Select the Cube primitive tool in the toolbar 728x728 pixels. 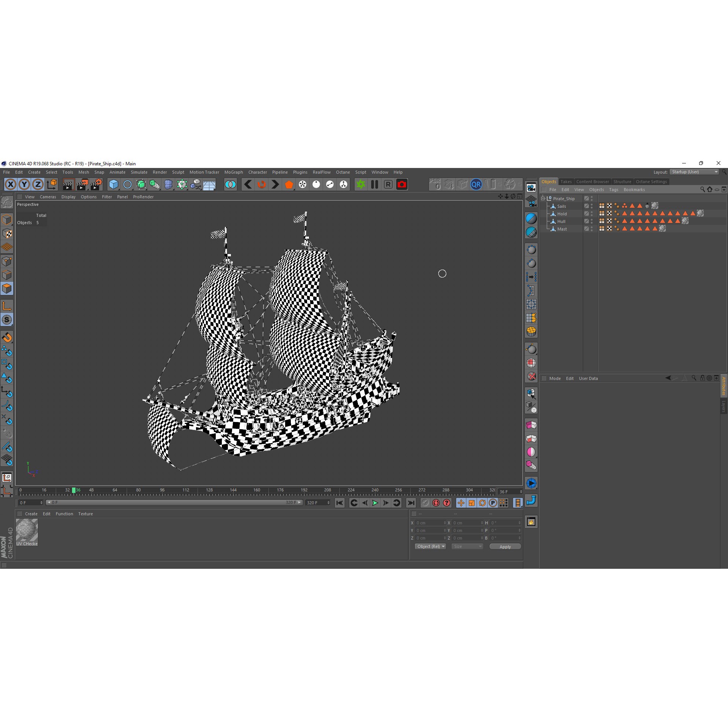pos(113,184)
